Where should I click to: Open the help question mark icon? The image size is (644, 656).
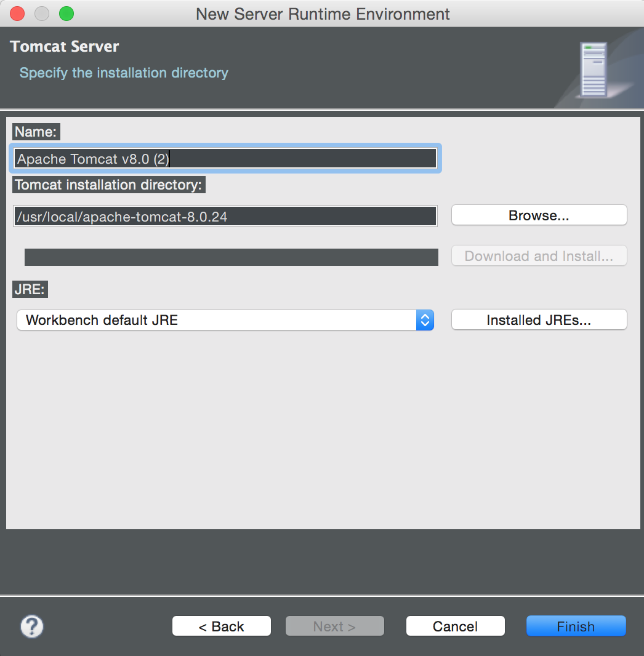(x=32, y=626)
